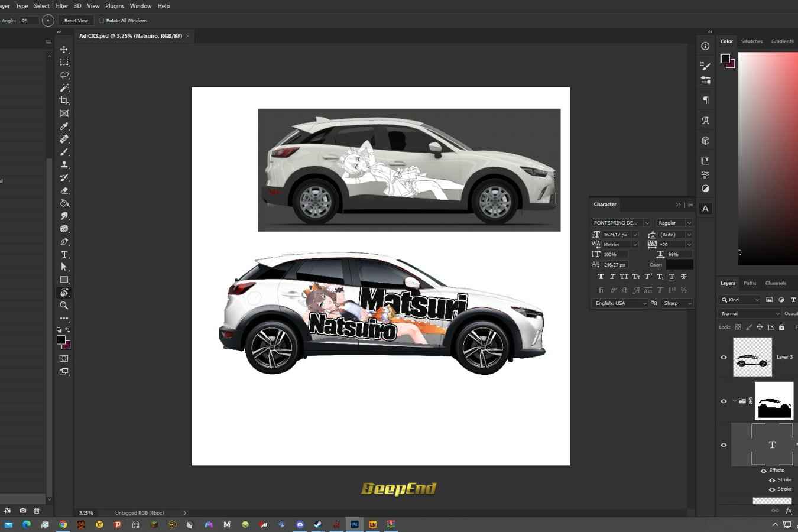Viewport: 798px width, 532px height.
Task: Open the font family dropdown
Action: (x=647, y=223)
